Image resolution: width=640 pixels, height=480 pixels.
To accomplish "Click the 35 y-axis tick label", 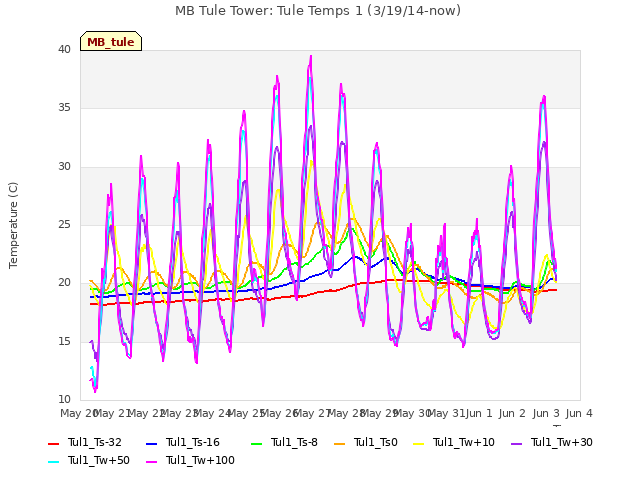I will coord(64,108).
